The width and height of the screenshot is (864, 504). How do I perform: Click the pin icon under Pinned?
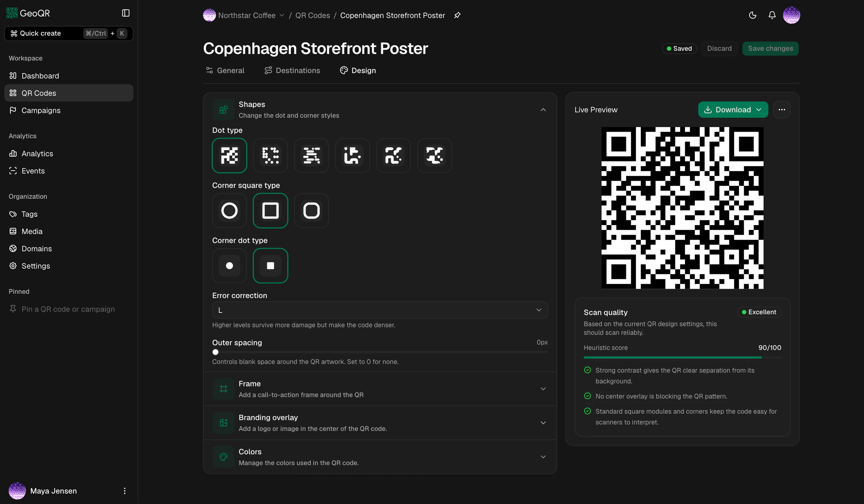pyautogui.click(x=13, y=309)
